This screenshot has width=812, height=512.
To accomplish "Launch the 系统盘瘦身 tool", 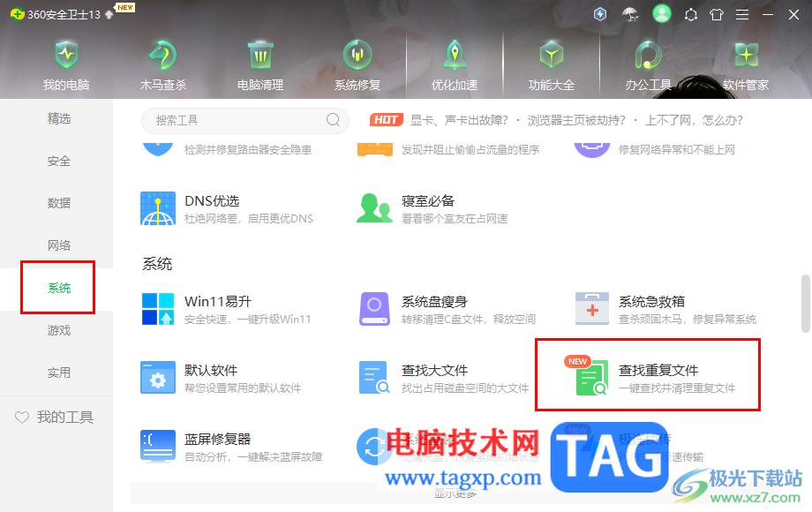I will (447, 309).
